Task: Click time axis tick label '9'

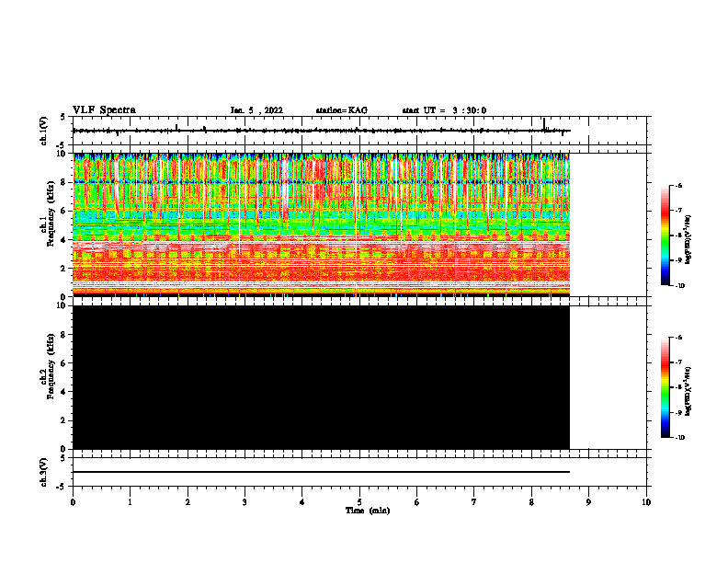Action: tap(588, 502)
